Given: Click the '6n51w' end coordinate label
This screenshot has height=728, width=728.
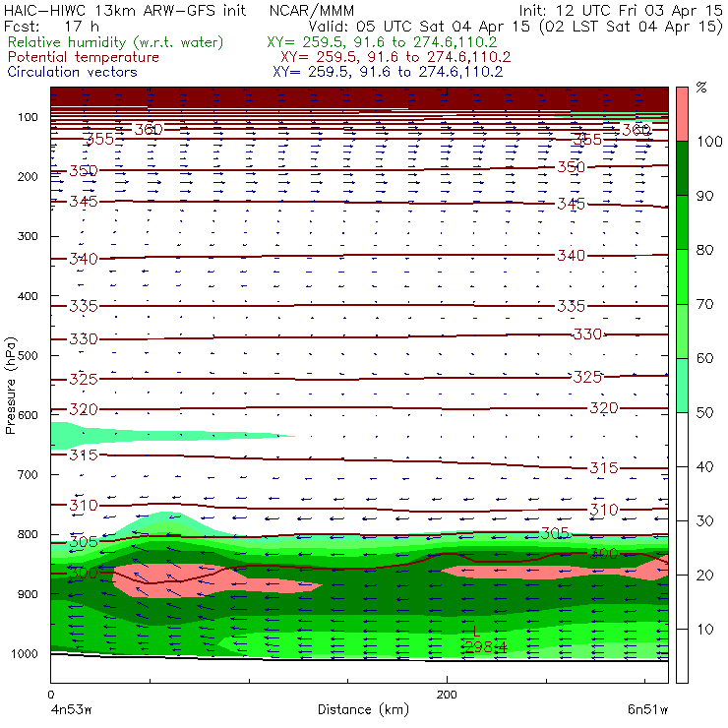Looking at the screenshot, I should pos(647,709).
